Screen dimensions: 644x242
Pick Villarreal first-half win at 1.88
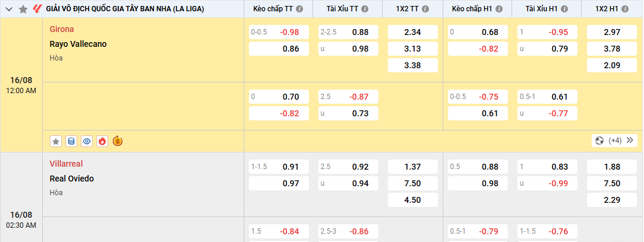pyautogui.click(x=612, y=167)
